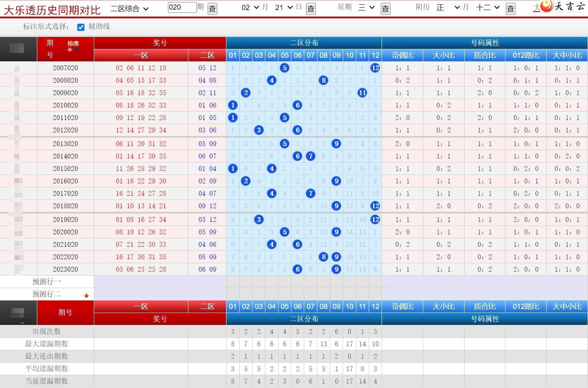Click the period number input field 020

coord(182,7)
